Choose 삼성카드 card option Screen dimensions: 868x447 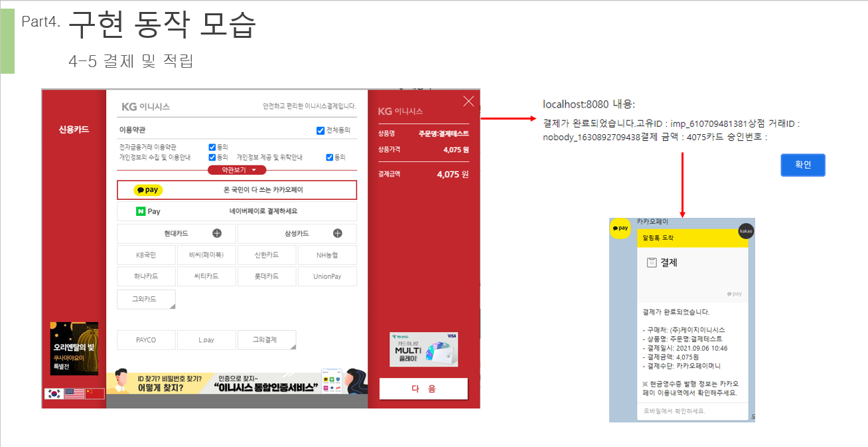[x=297, y=234]
